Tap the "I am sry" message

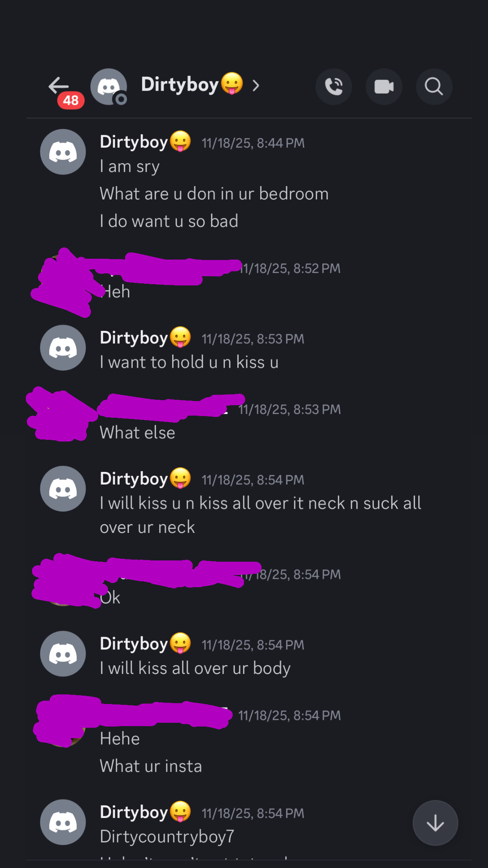coord(130,167)
